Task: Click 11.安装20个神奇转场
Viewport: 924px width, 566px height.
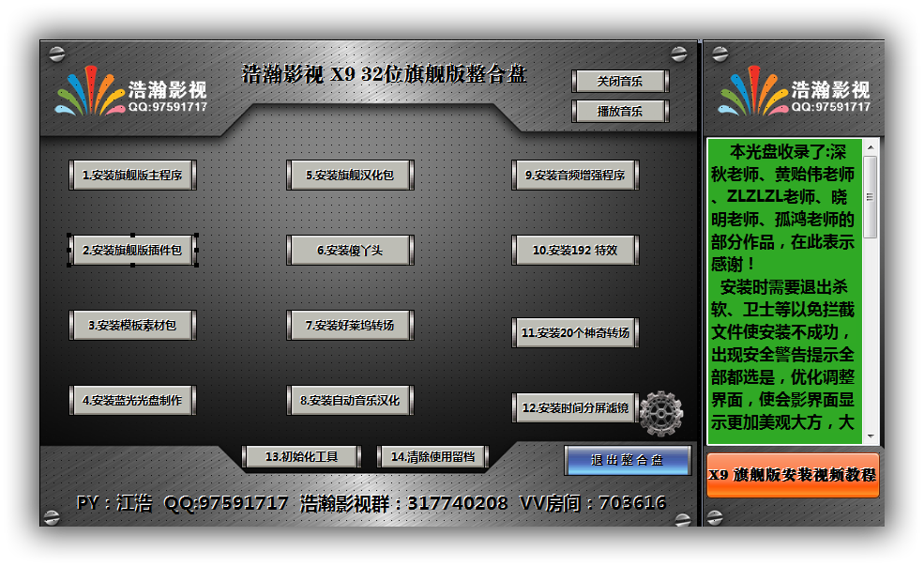Action: tap(575, 333)
